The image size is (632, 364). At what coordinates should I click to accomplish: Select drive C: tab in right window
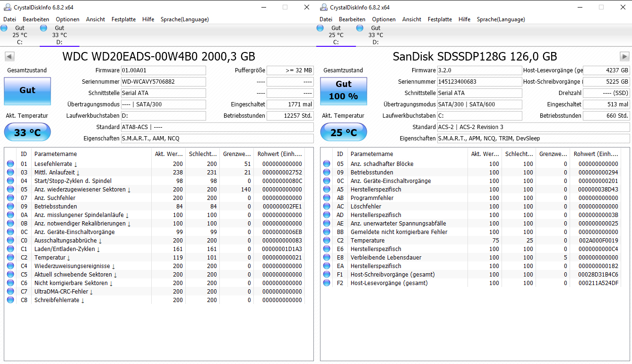click(336, 35)
